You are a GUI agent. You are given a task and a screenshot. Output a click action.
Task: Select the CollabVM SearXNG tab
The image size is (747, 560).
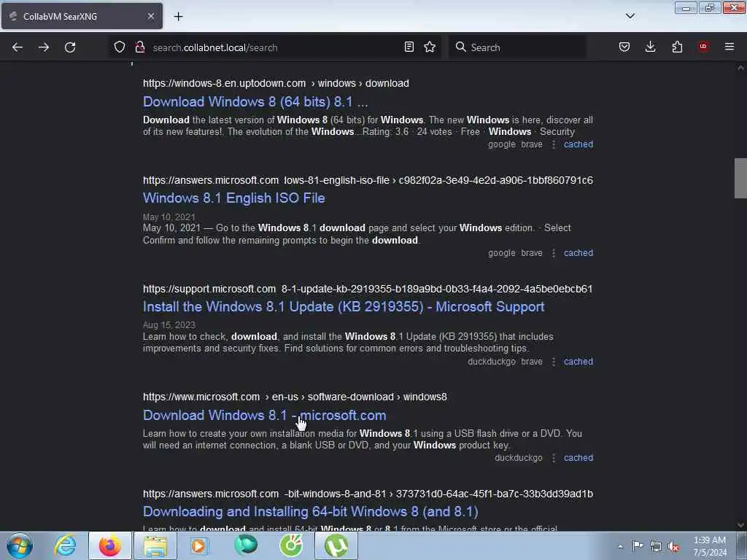(82, 16)
